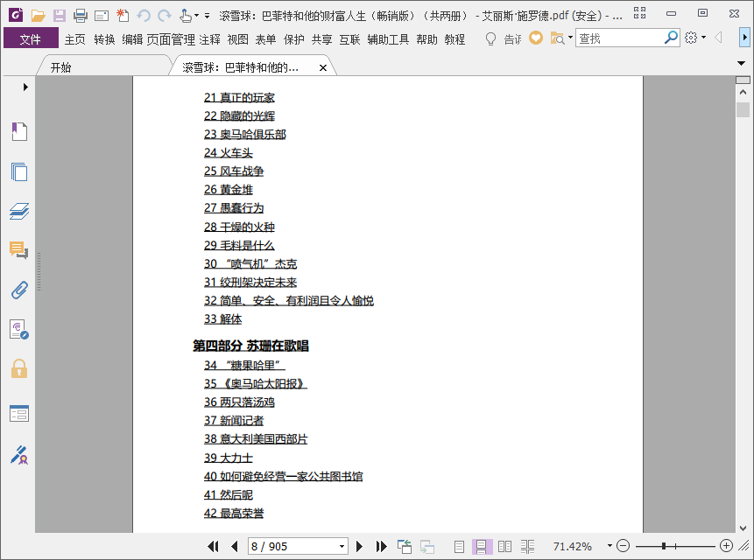Go to the last page

(381, 546)
